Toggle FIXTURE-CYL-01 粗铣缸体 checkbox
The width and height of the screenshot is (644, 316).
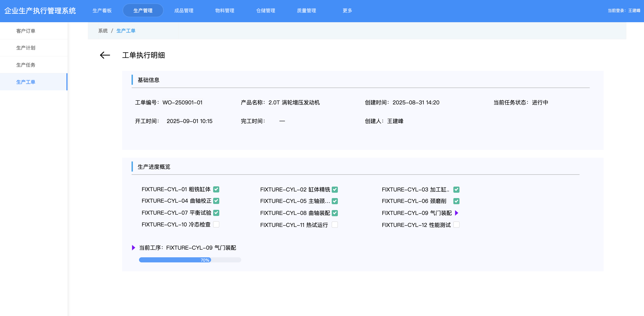[x=216, y=189]
